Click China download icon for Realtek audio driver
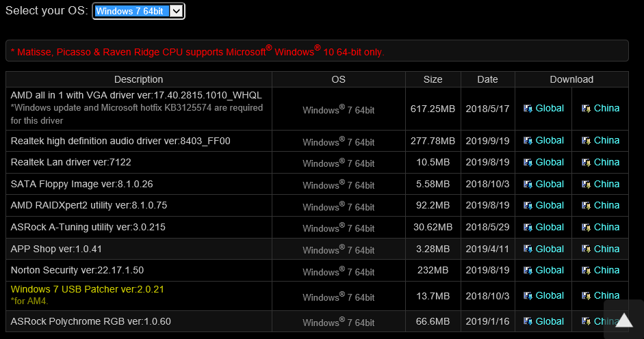Screen dimensions: 644x339 (586, 141)
